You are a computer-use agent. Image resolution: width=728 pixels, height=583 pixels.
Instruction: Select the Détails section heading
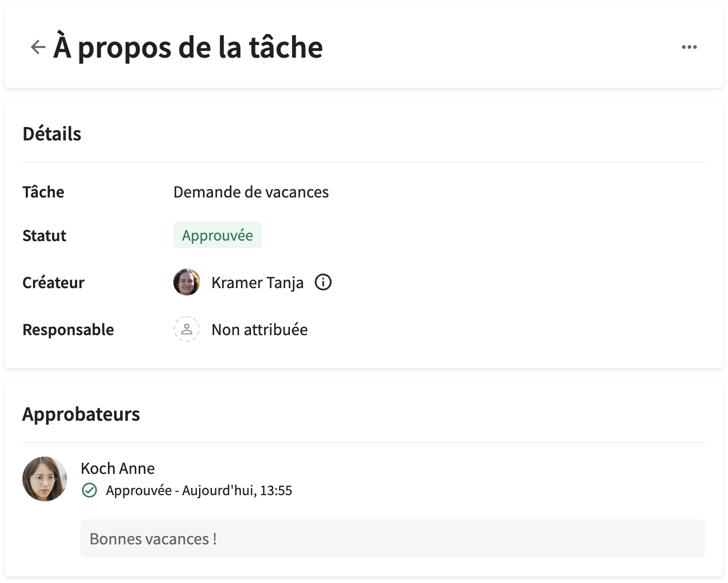[52, 134]
